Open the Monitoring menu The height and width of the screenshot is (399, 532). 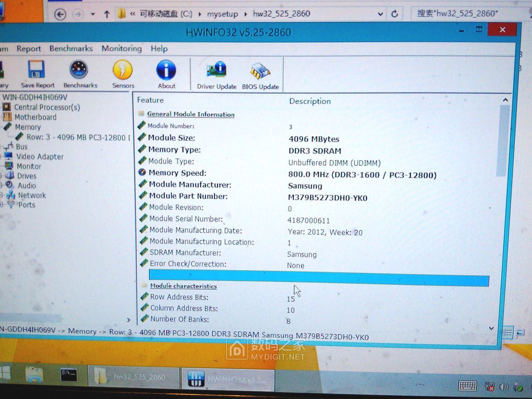121,49
